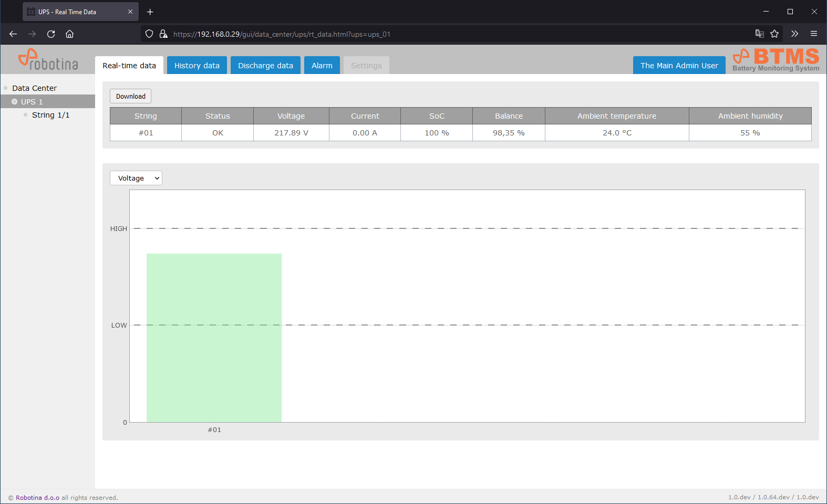Open the Alarm tab
The height and width of the screenshot is (504, 827).
(322, 65)
